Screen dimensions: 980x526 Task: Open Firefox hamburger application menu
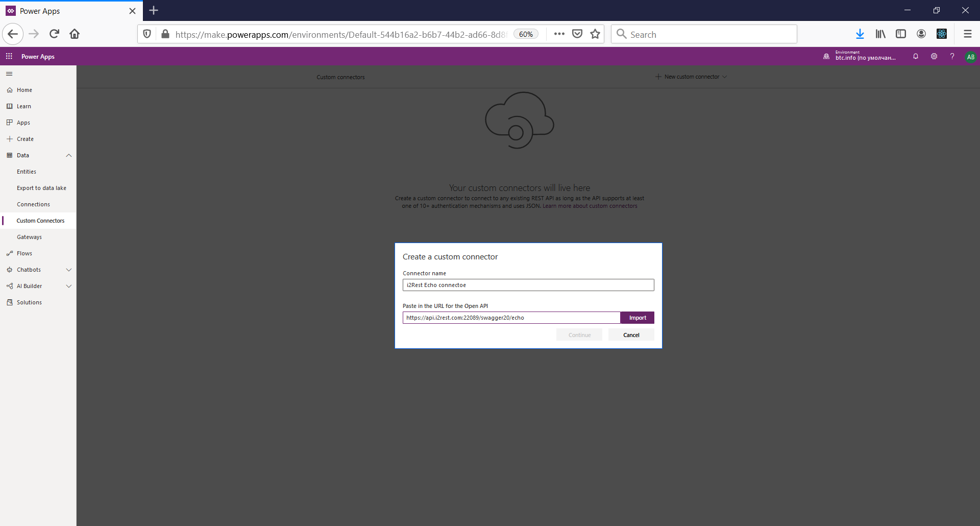point(967,34)
